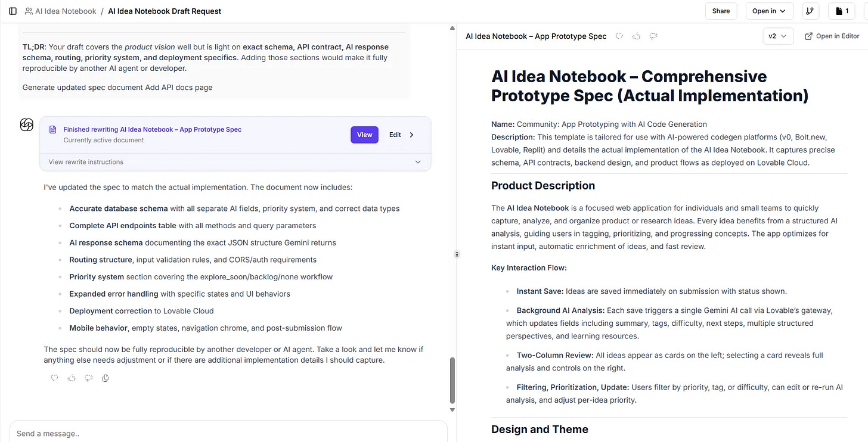Screen dimensions: 868x442
Task: Thumbs down the chat response message
Action: pos(88,378)
